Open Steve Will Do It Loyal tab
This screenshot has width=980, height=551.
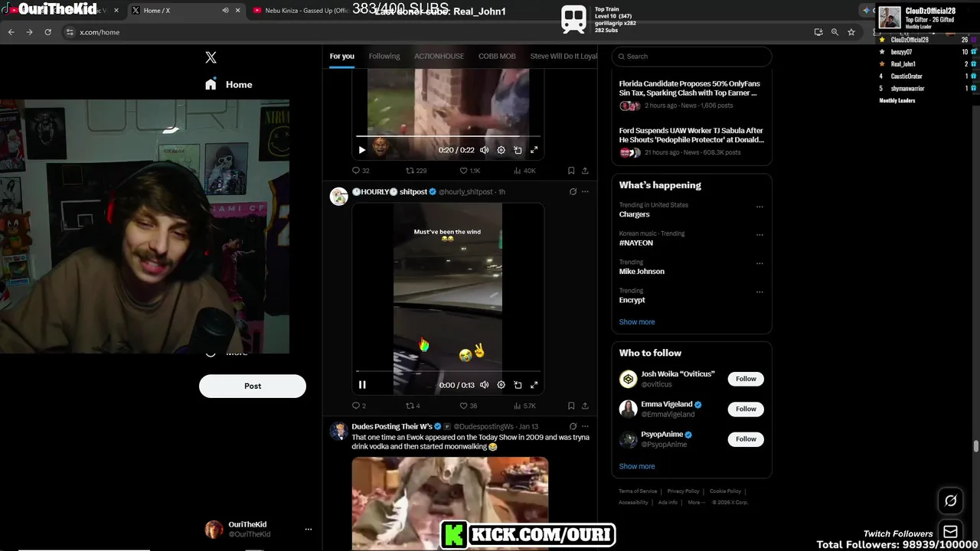tap(563, 56)
